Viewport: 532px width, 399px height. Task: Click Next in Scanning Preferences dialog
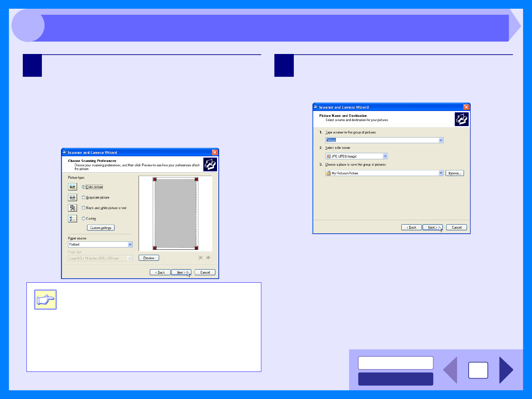click(x=181, y=272)
